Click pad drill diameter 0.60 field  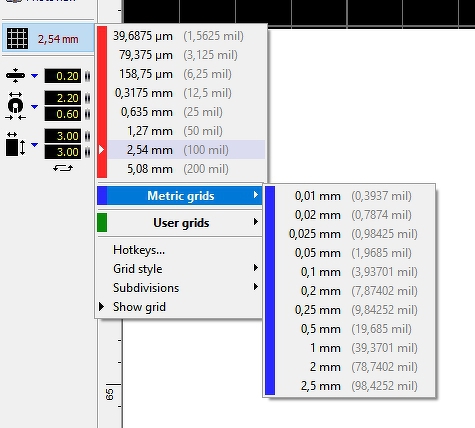[63, 114]
